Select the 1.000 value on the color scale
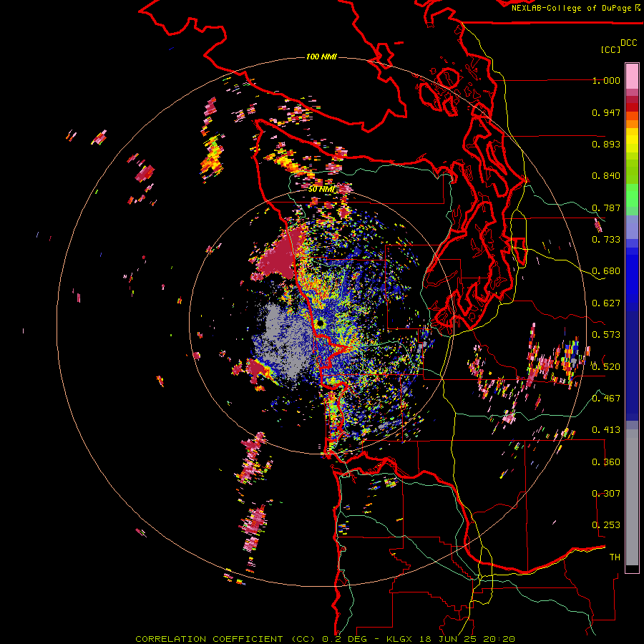Viewport: 644px width, 644px height. [x=606, y=80]
